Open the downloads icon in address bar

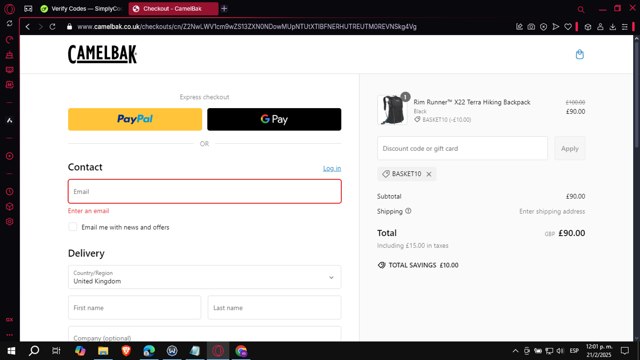pyautogui.click(x=613, y=27)
